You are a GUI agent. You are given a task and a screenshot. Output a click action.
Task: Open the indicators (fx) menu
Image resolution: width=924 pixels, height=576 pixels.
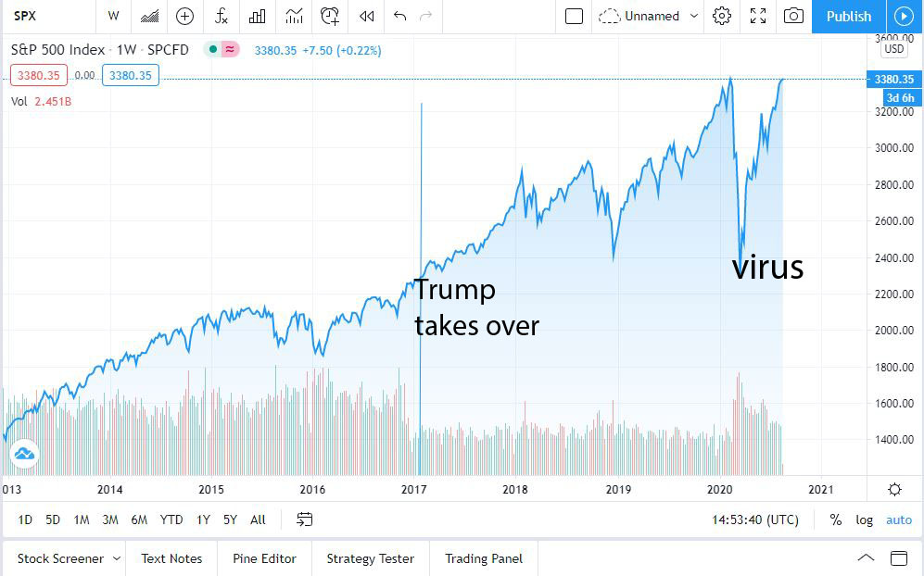[222, 16]
